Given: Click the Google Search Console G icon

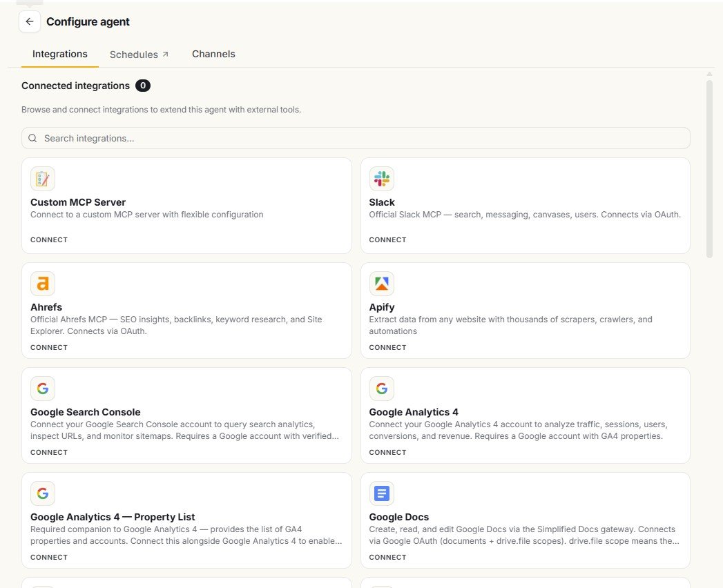Looking at the screenshot, I should (42, 389).
